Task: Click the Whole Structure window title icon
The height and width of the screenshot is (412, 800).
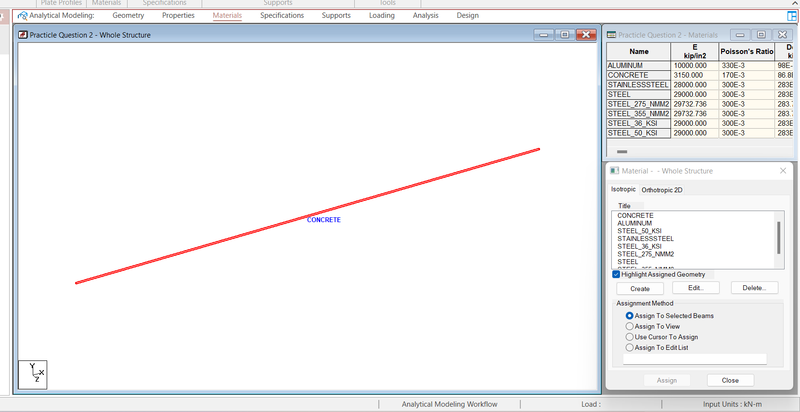Action: point(22,35)
